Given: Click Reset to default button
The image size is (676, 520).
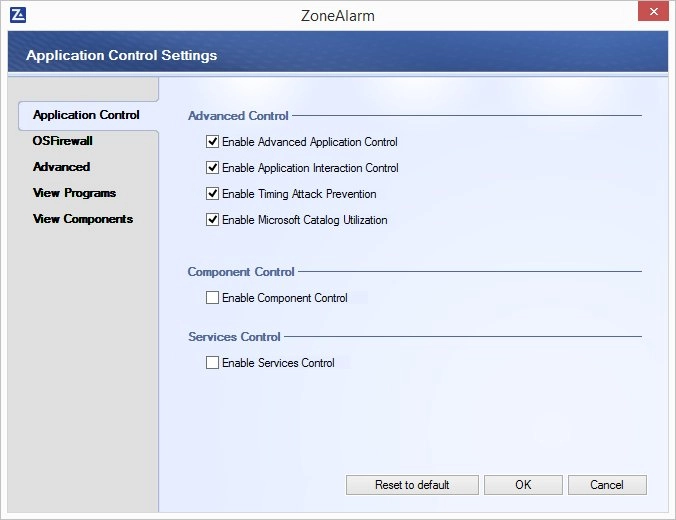Looking at the screenshot, I should 412,485.
